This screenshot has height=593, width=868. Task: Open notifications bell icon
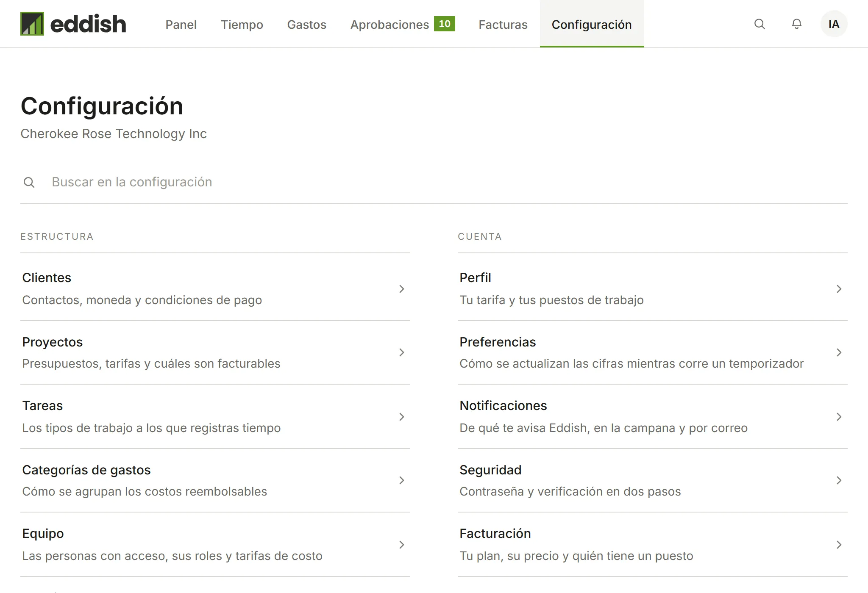(x=797, y=24)
